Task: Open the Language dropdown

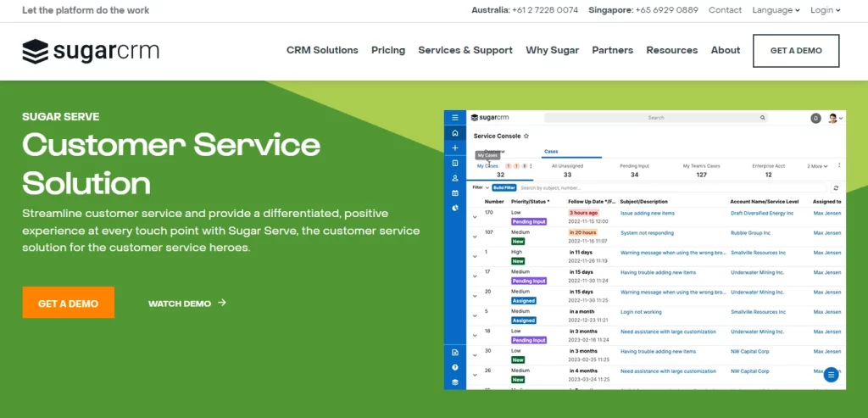Action: [x=776, y=10]
